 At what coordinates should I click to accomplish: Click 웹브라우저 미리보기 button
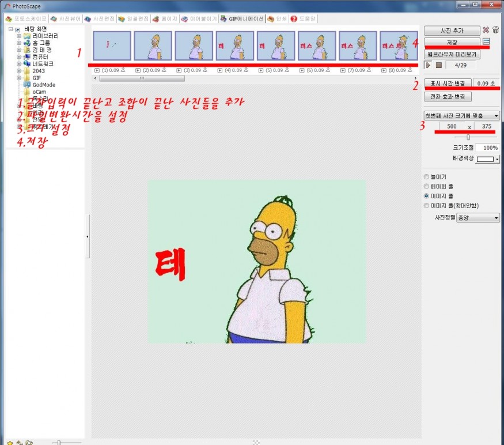pyautogui.click(x=452, y=54)
